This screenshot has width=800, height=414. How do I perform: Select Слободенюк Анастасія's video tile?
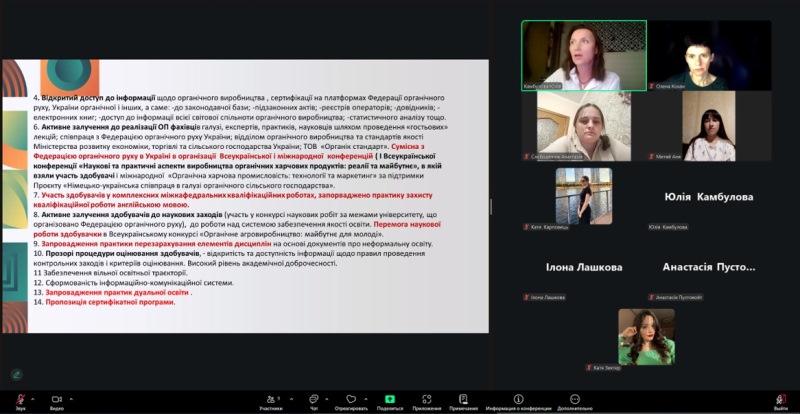pos(584,126)
